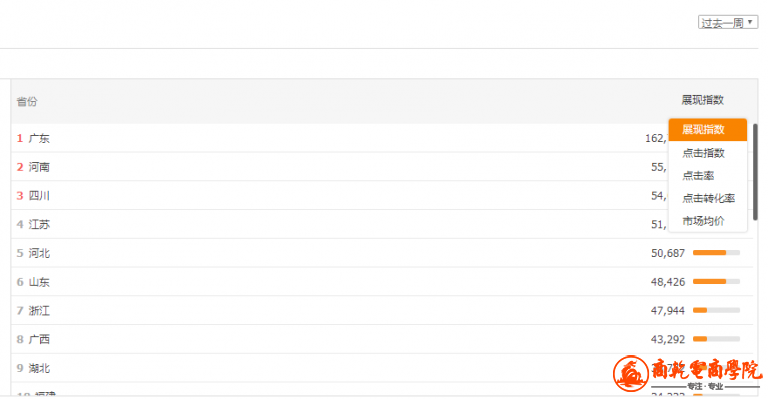Viewport: 768px width, 399px height.
Task: Click the 展现指数 column header
Action: tap(702, 100)
